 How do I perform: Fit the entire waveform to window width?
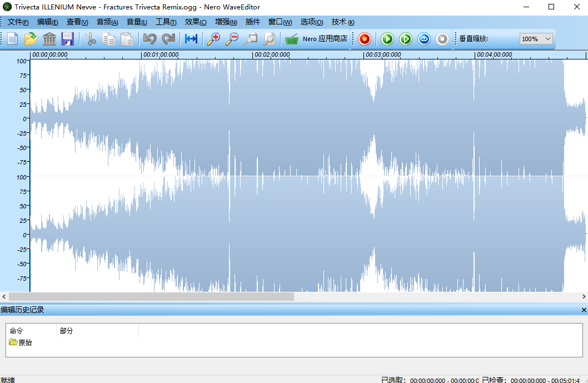pyautogui.click(x=191, y=39)
